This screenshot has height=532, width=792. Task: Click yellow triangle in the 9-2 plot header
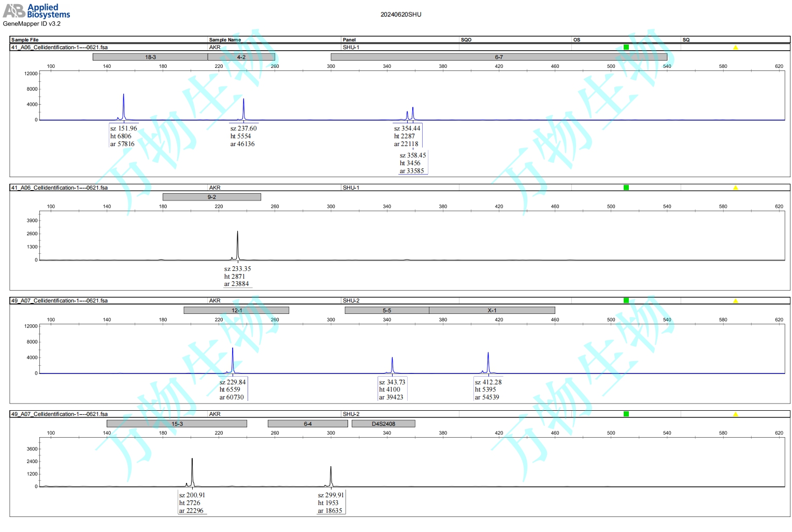[x=735, y=188]
